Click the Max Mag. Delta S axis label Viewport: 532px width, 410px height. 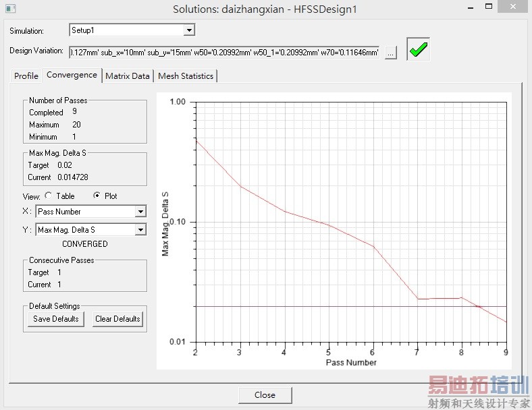point(165,225)
